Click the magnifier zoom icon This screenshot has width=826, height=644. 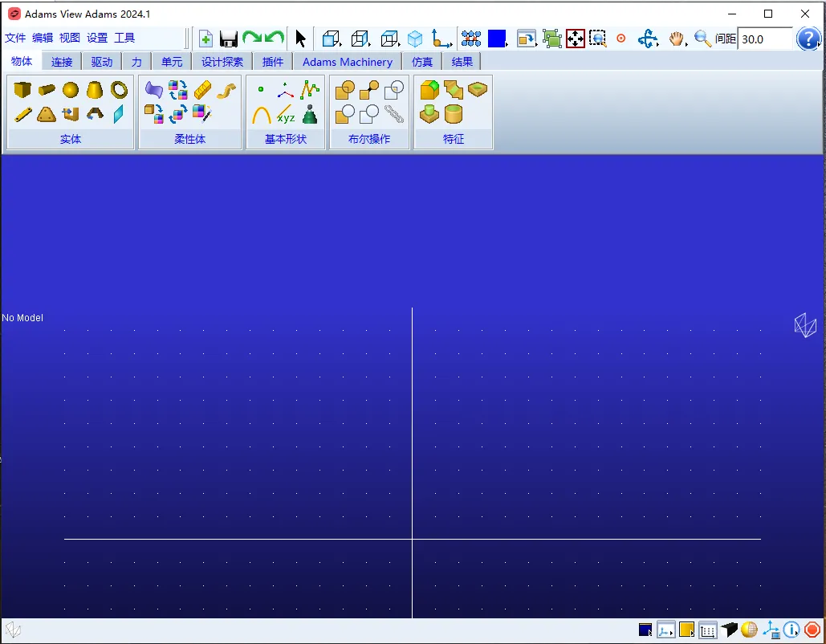point(702,39)
